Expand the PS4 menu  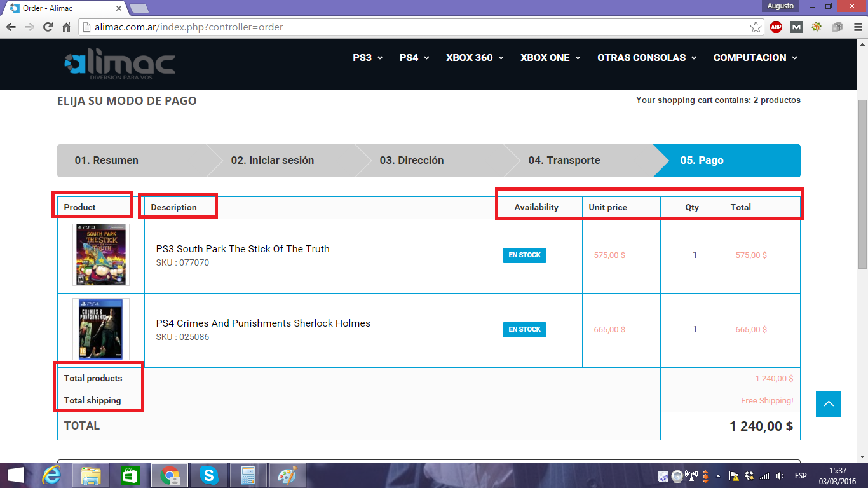(414, 58)
